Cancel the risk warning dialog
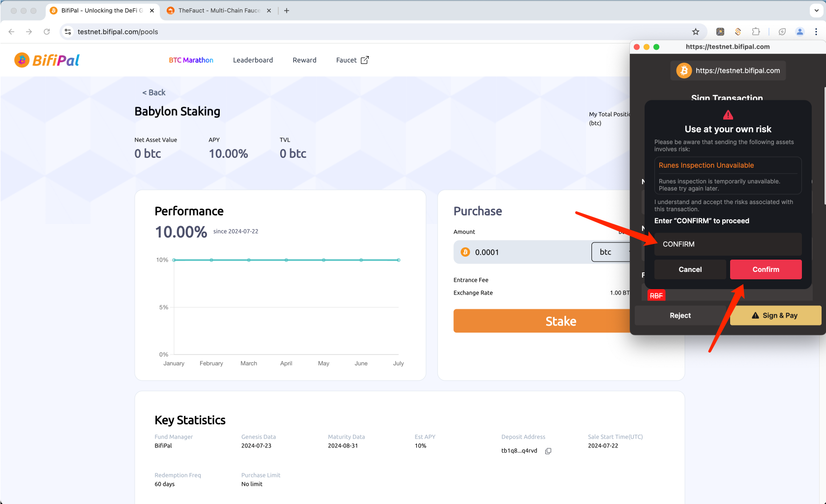Viewport: 826px width, 504px height. coord(690,269)
